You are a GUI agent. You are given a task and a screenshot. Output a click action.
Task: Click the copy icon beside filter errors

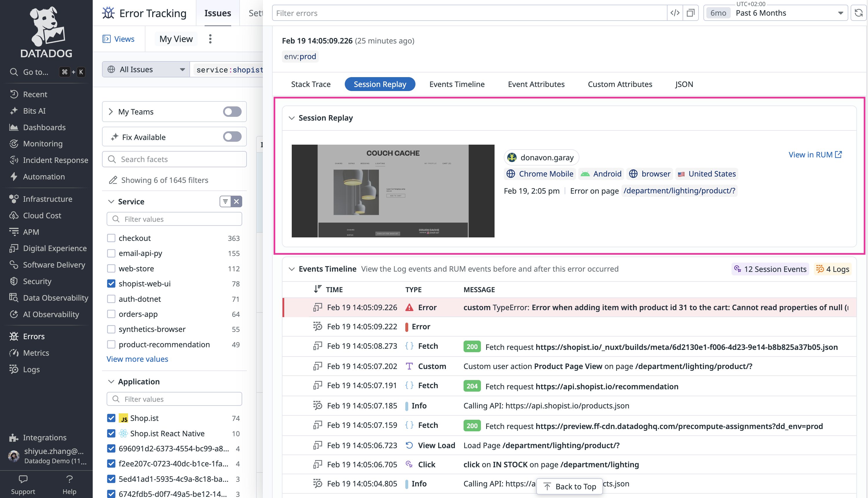tap(691, 13)
